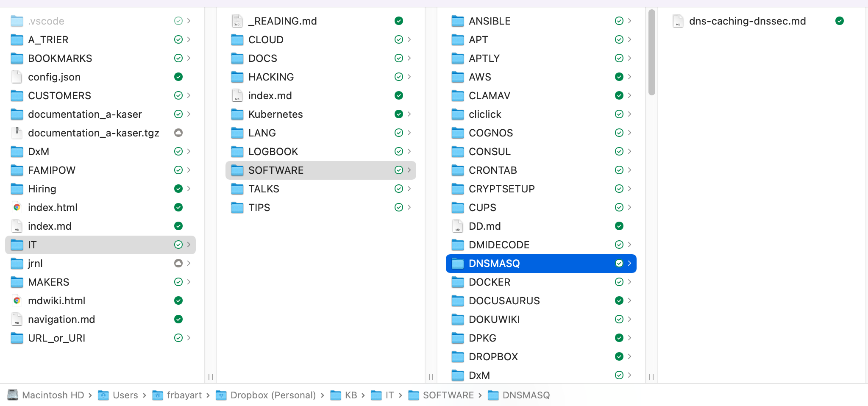Click the cloud-only status icon next to jrnl
The width and height of the screenshot is (868, 406).
coord(178,263)
